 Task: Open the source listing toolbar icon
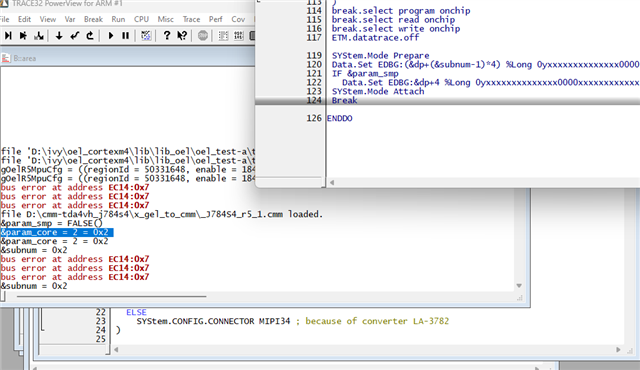pos(223,36)
